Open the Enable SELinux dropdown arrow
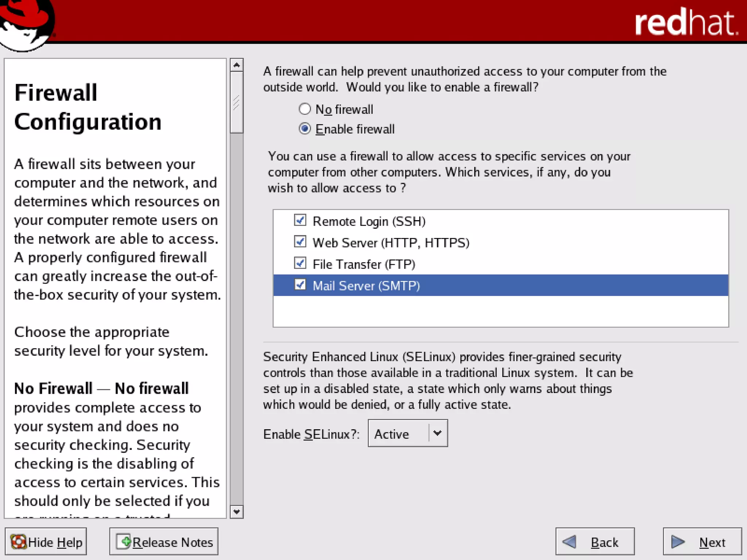Screen dimensions: 747x560 [x=437, y=433]
